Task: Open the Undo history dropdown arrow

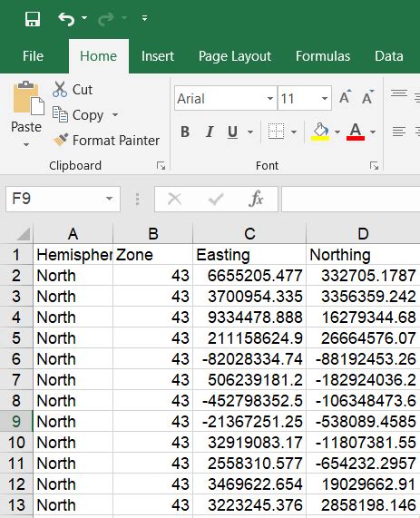Action: pos(84,17)
